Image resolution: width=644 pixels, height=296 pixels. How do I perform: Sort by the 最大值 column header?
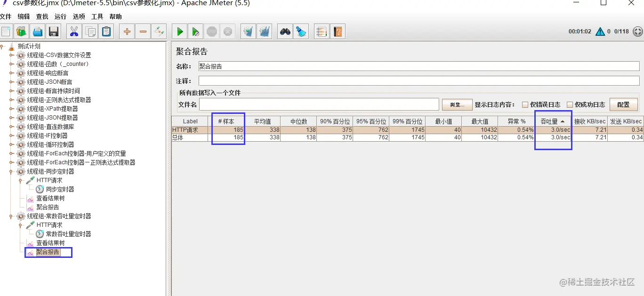(x=479, y=121)
